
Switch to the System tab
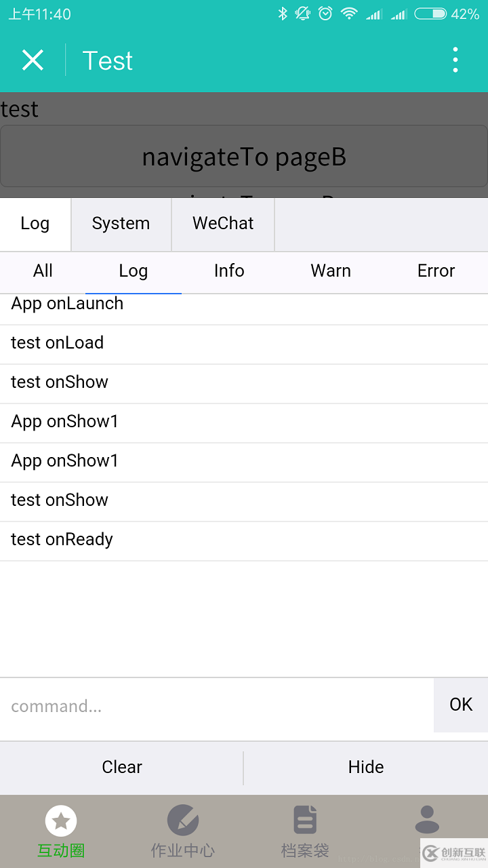[x=121, y=224]
